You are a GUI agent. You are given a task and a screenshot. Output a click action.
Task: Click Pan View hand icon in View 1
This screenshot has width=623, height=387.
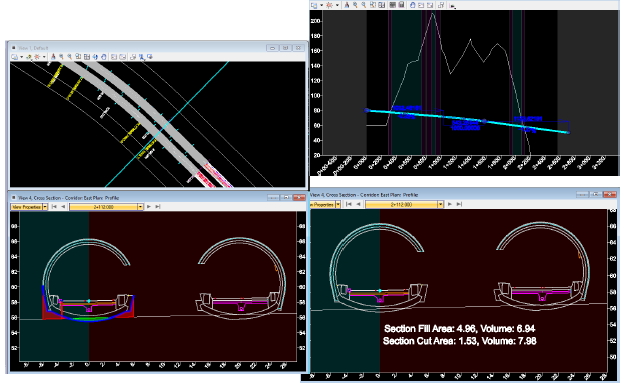coord(104,57)
